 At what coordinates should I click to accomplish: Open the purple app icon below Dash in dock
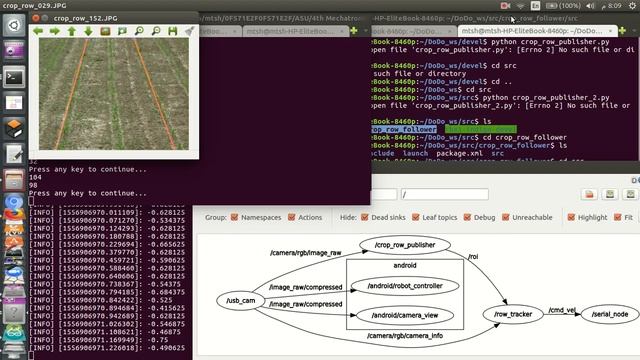(14, 51)
